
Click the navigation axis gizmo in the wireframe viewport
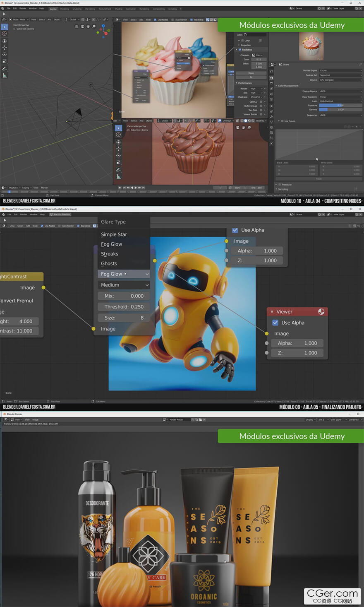[x=103, y=31]
